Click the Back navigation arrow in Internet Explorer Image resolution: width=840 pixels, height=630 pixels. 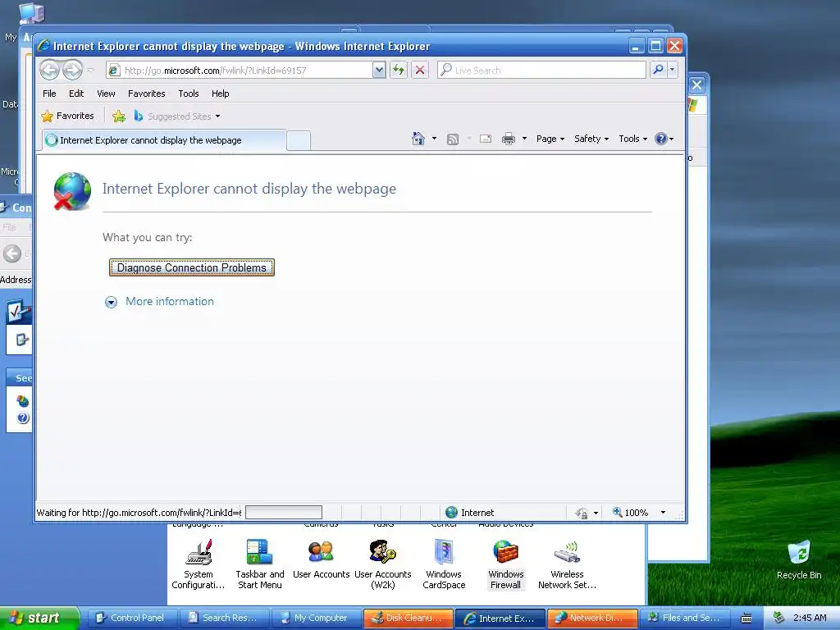pos(50,70)
